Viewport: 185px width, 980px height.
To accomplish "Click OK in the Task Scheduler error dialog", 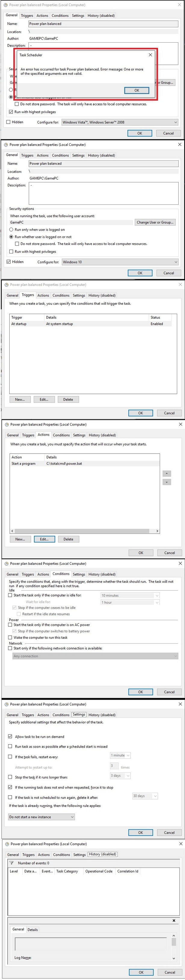I will click(x=137, y=91).
